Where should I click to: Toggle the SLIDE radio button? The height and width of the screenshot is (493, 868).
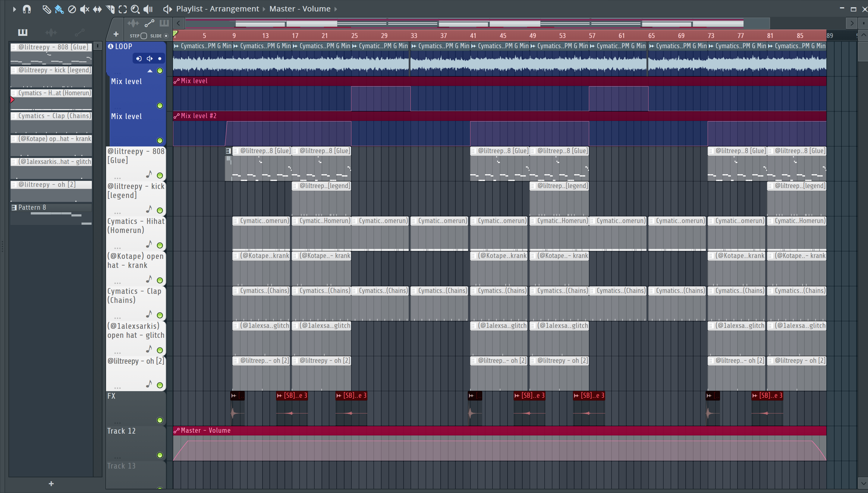click(x=166, y=36)
